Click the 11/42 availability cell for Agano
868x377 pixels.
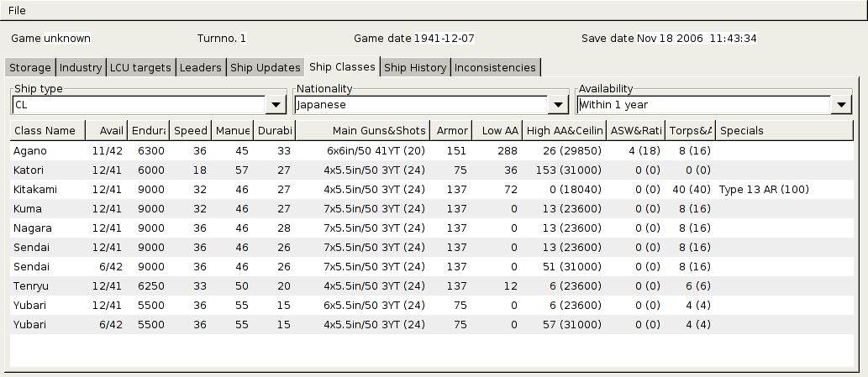click(x=107, y=151)
